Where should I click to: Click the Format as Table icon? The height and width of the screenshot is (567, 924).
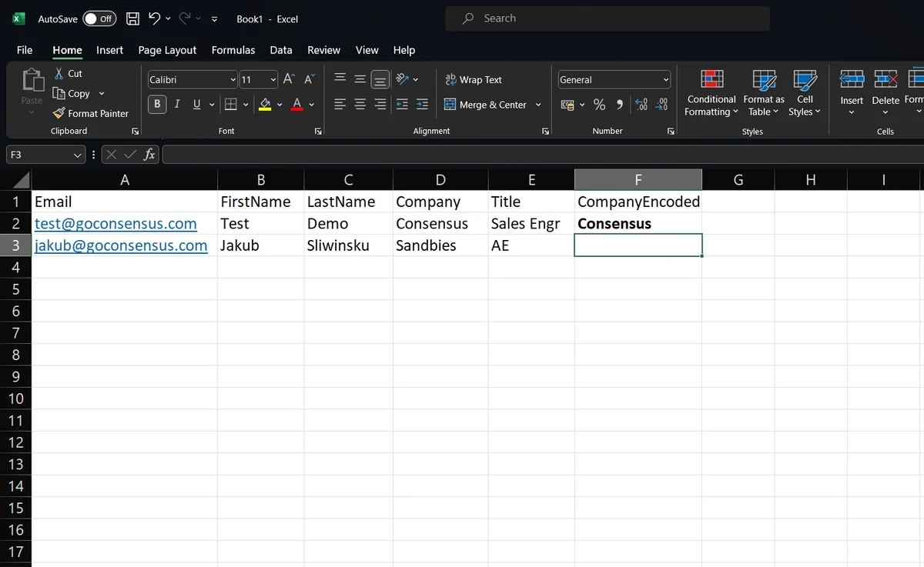pyautogui.click(x=764, y=80)
